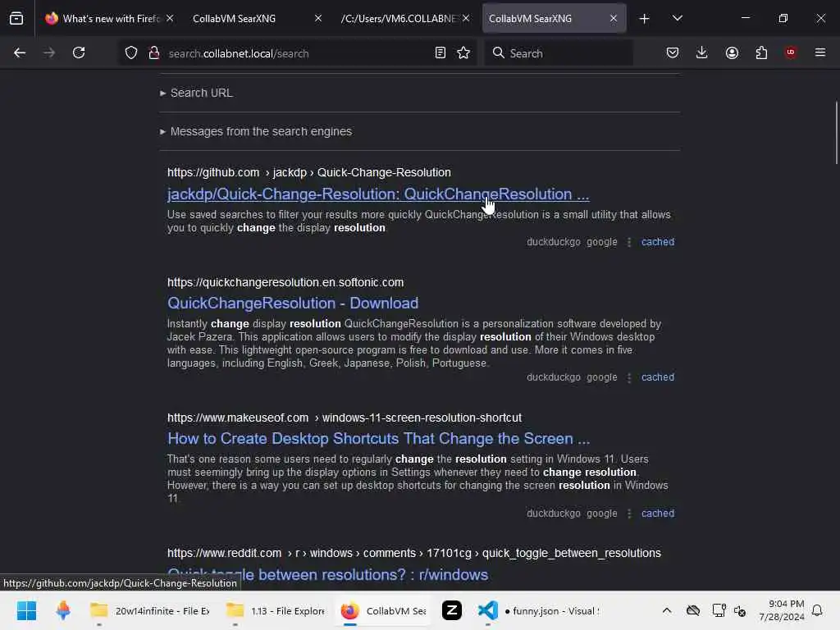View site security padlock info
The height and width of the screenshot is (630, 840).
point(154,53)
